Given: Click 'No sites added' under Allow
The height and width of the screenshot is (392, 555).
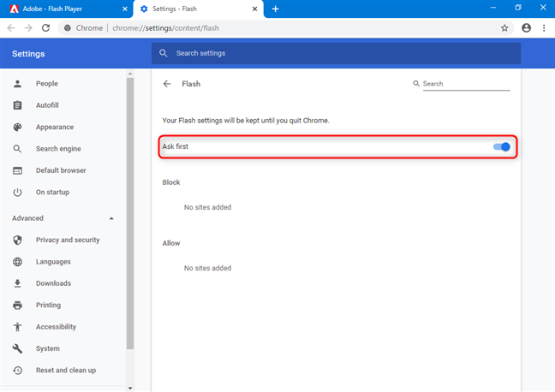Looking at the screenshot, I should tap(207, 268).
